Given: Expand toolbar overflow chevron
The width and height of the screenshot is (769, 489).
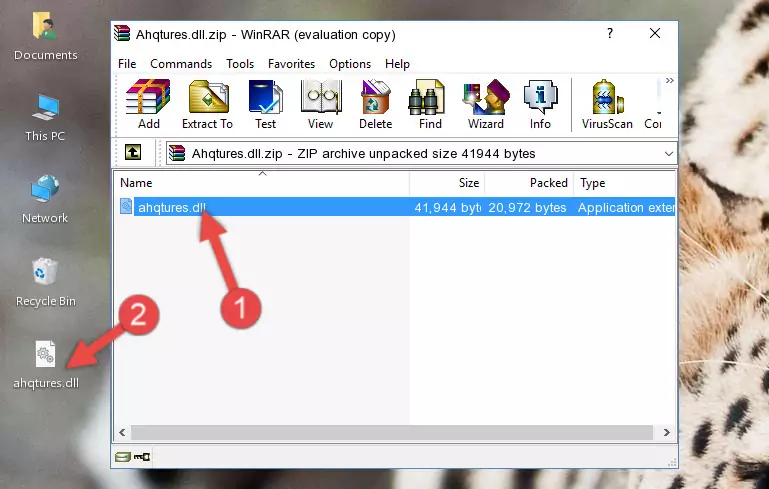Looking at the screenshot, I should pyautogui.click(x=669, y=80).
